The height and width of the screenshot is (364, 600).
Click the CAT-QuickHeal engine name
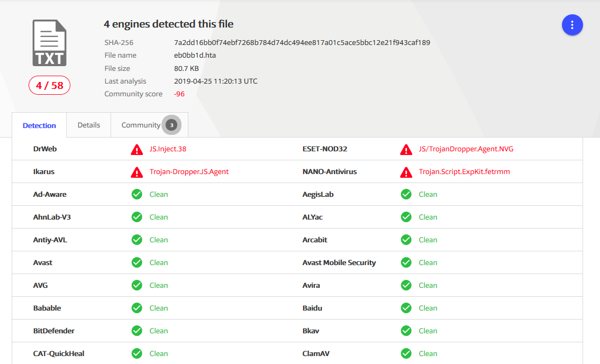(59, 353)
